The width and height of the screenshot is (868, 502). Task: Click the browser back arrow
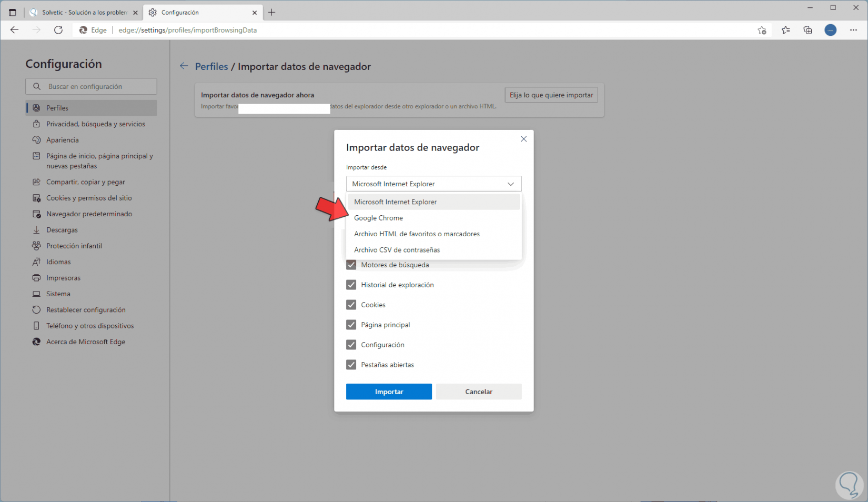coord(14,30)
